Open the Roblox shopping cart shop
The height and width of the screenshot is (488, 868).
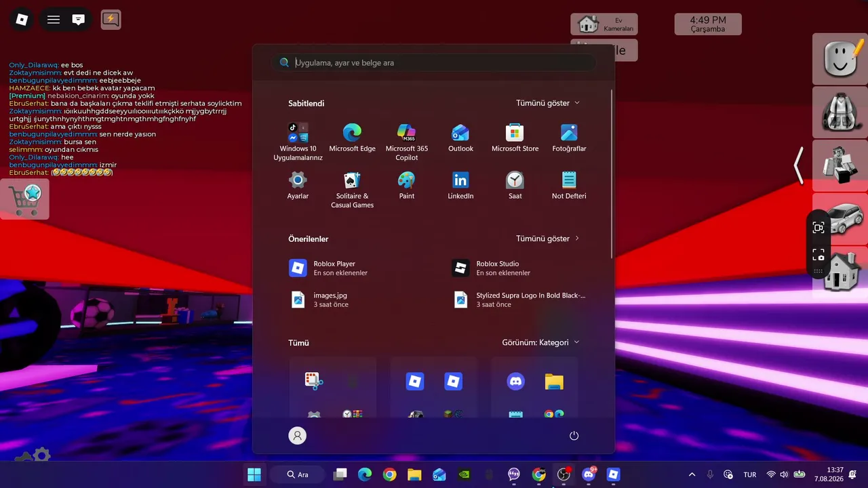coord(25,199)
